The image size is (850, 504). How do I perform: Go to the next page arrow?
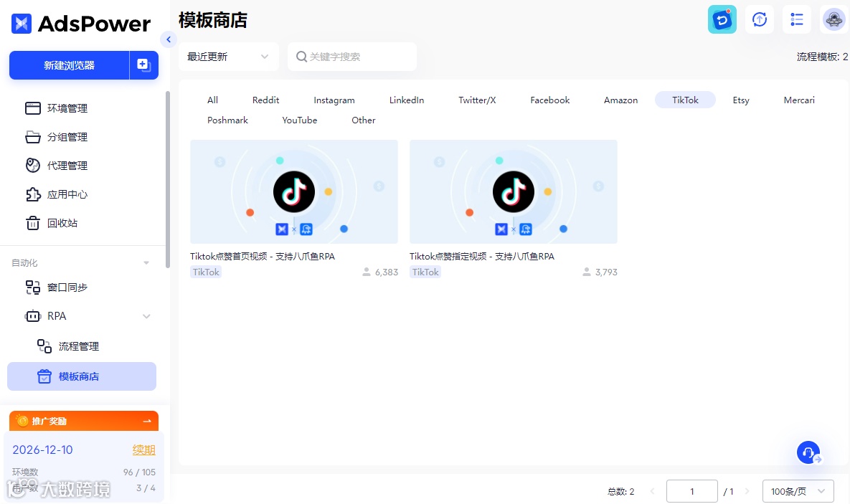click(x=747, y=492)
